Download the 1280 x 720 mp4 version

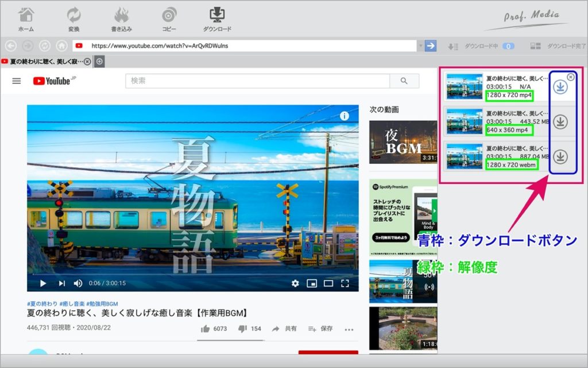560,87
